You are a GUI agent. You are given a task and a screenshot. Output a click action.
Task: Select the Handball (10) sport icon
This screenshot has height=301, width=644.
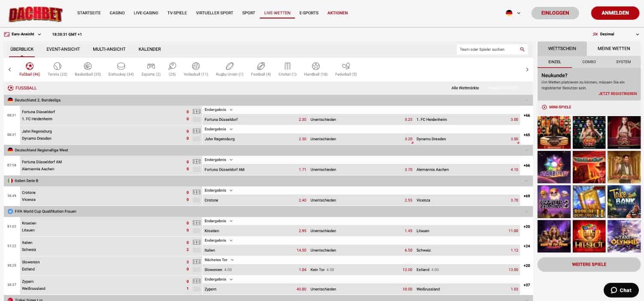[316, 66]
